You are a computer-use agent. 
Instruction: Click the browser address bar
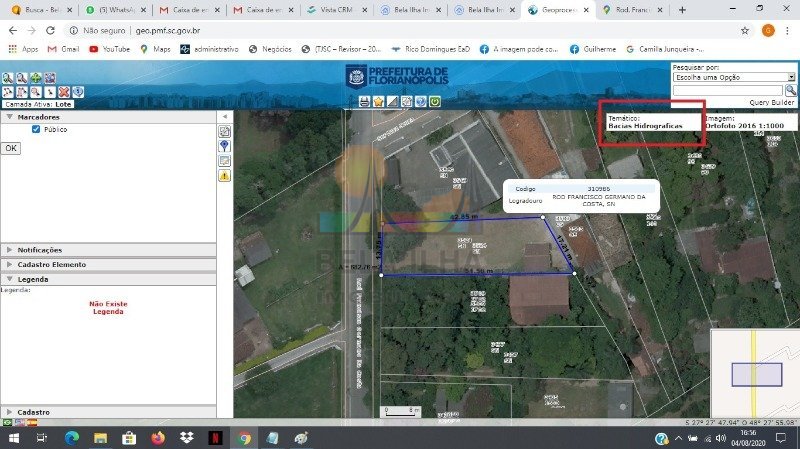(401, 31)
